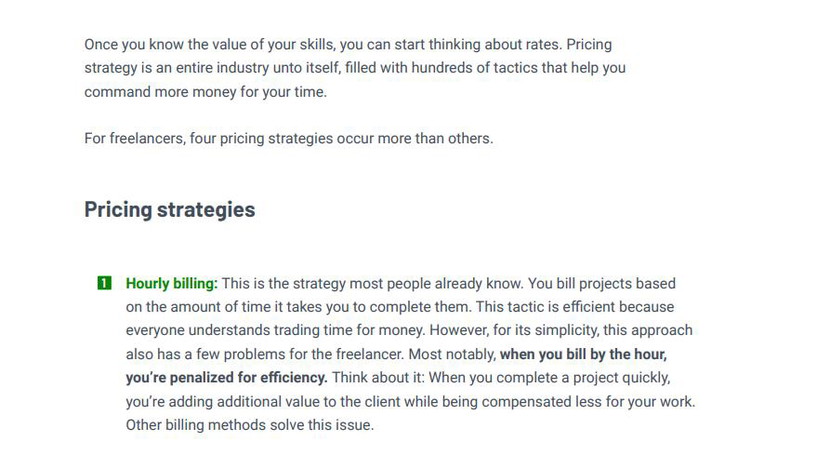Click the green "Hourly billing:" label

pos(171,284)
